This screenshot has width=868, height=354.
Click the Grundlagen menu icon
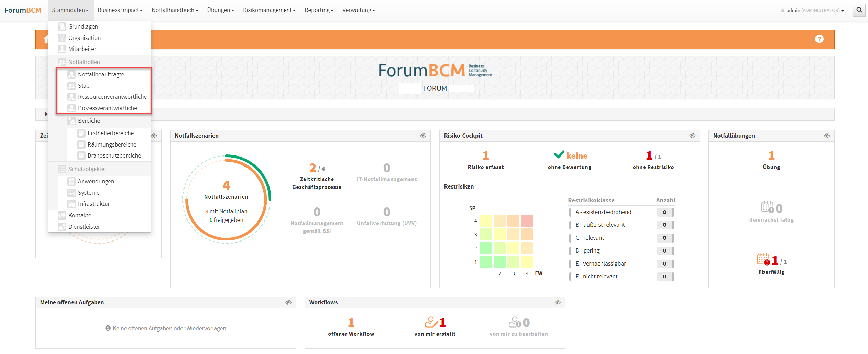point(62,26)
